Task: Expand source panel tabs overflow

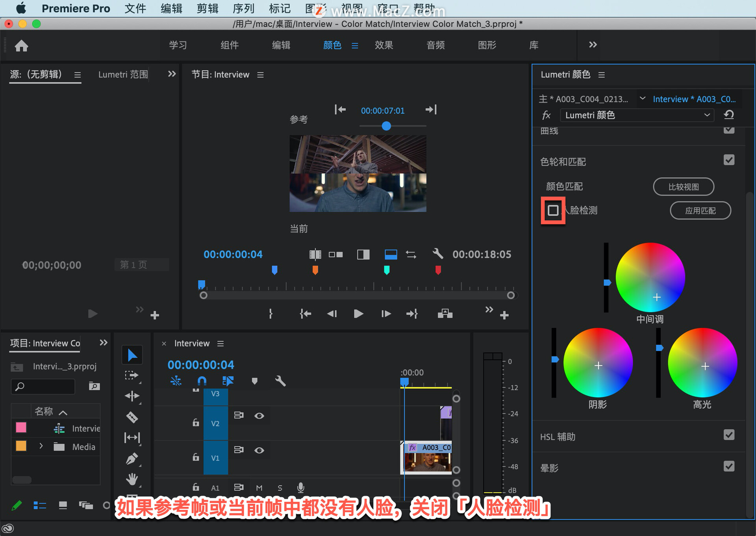Action: [172, 74]
